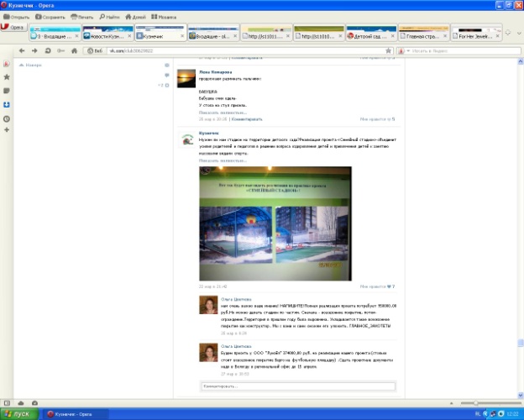Click the gear icon near the Наверх link
This screenshot has width=524, height=420.
tap(167, 65)
